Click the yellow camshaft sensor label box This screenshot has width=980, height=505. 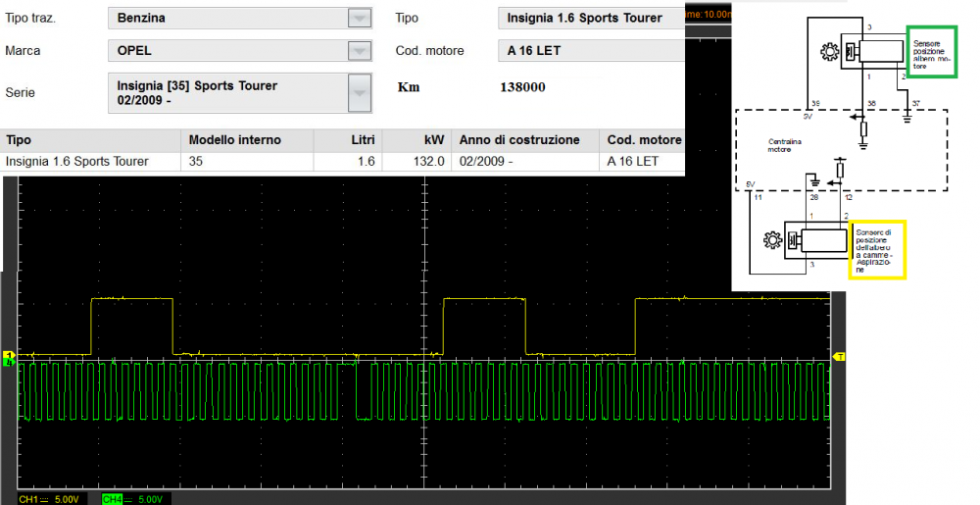tap(876, 248)
